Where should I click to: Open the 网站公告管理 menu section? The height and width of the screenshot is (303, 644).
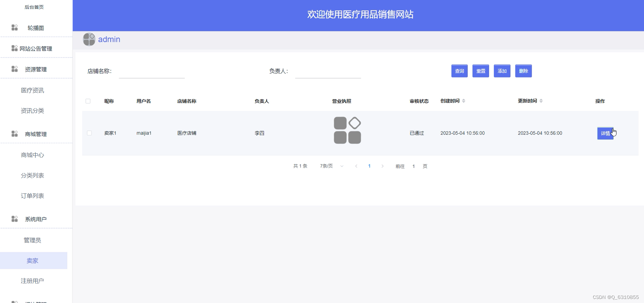36,48
